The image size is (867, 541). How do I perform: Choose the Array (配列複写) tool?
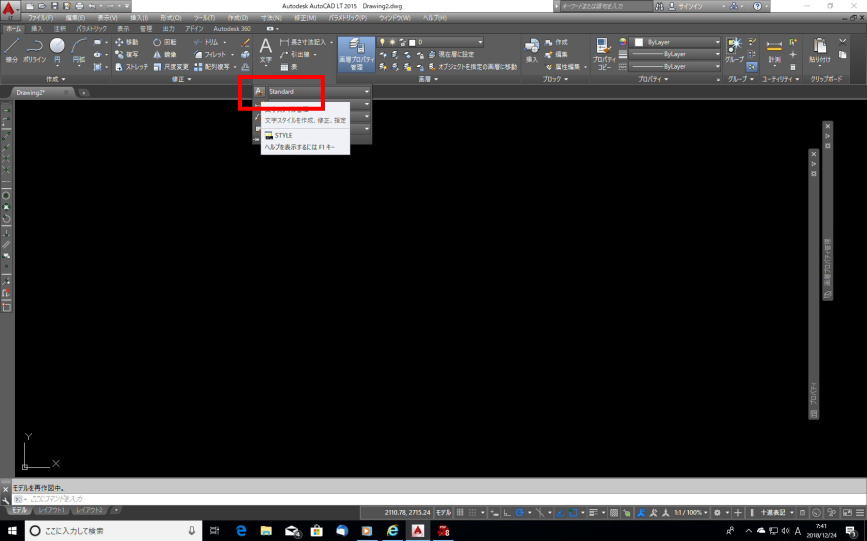coord(212,66)
